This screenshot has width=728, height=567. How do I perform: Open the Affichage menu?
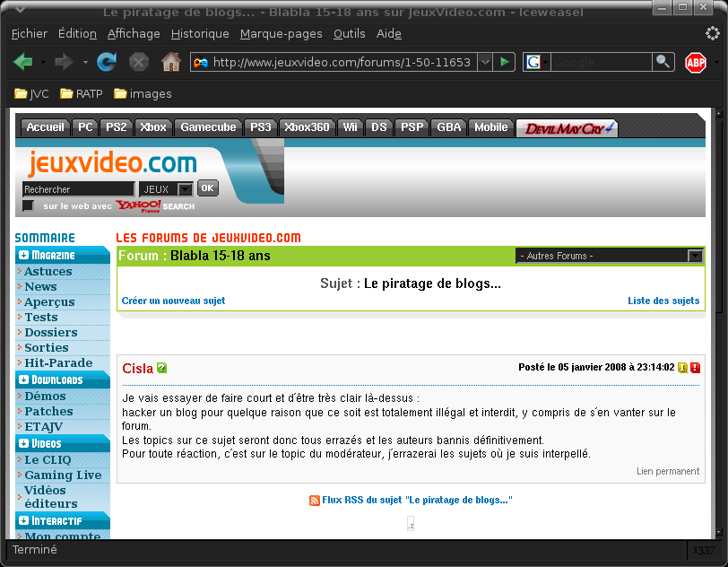coord(134,34)
